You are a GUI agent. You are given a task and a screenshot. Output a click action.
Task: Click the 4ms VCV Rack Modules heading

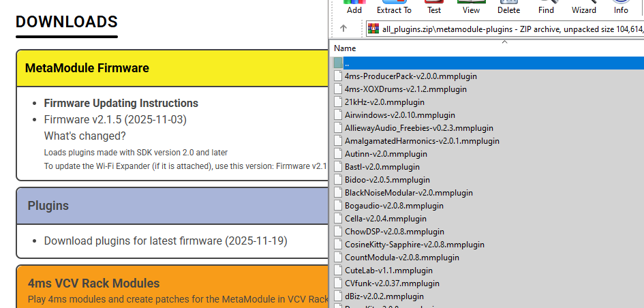[x=93, y=283]
